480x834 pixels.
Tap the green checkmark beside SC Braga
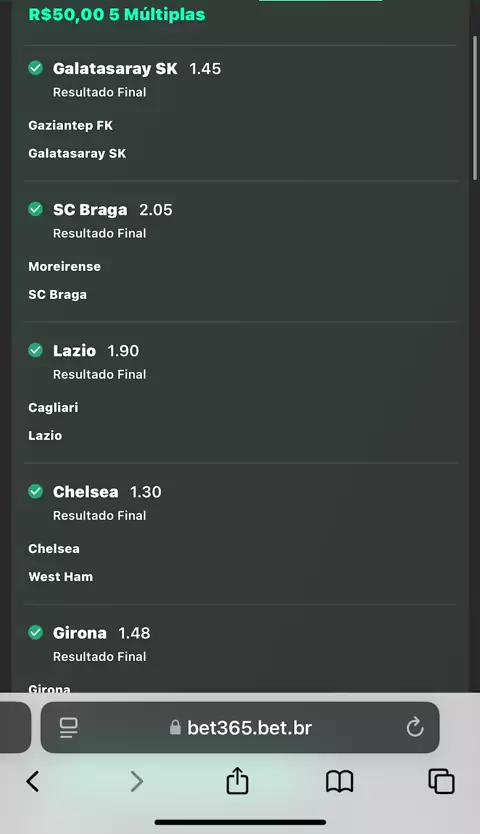[x=36, y=209]
